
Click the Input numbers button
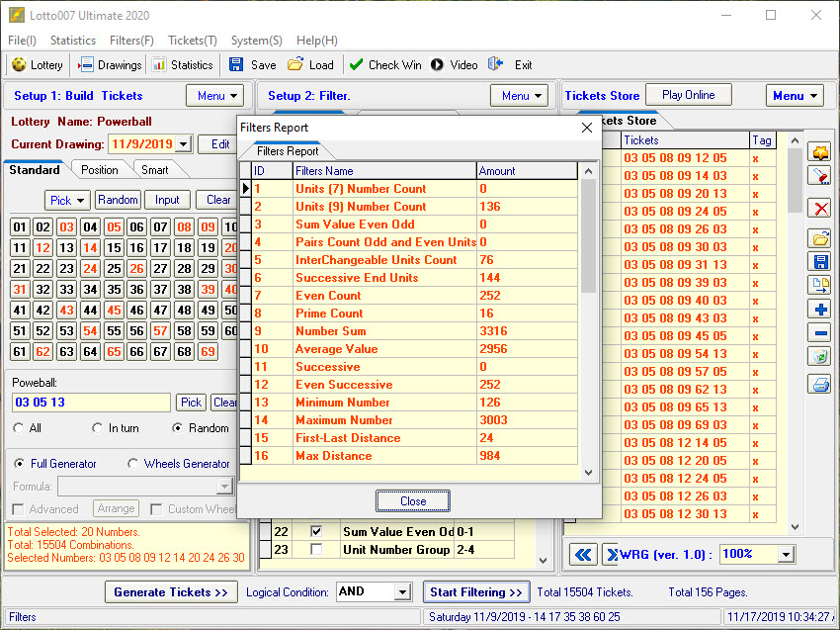coord(167,200)
